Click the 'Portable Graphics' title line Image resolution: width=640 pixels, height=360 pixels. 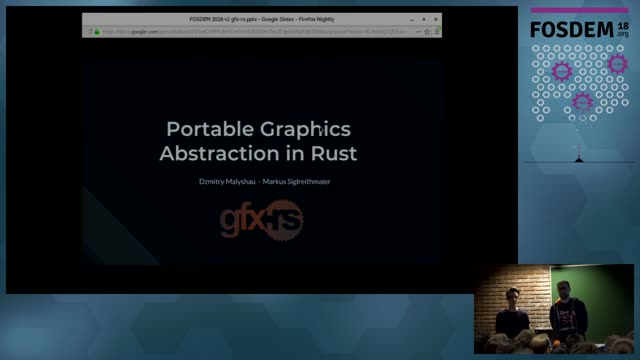pos(258,129)
